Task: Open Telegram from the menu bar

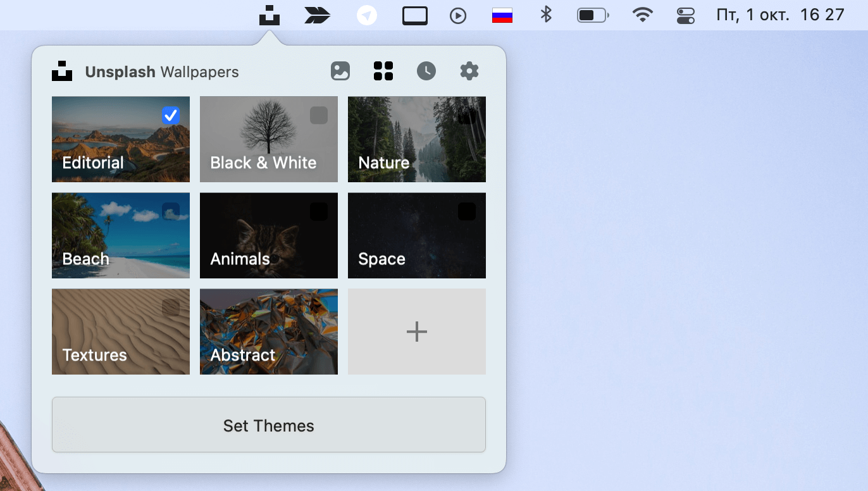Action: [367, 15]
